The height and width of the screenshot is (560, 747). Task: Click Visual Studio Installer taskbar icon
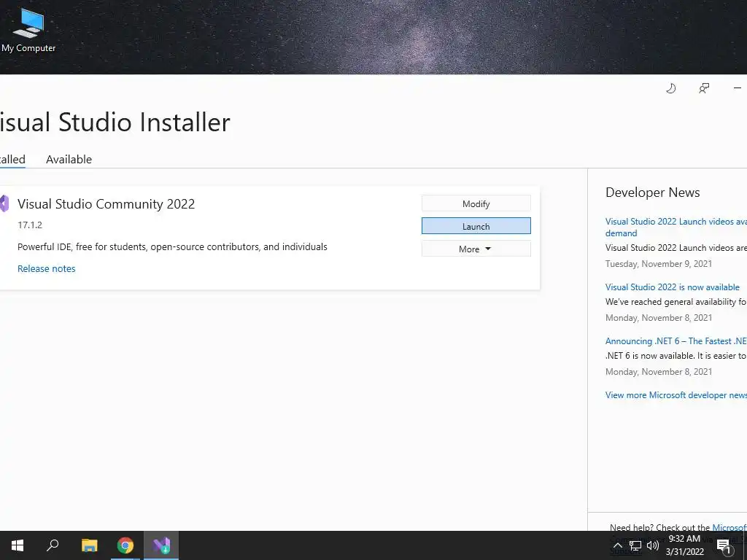pos(161,545)
